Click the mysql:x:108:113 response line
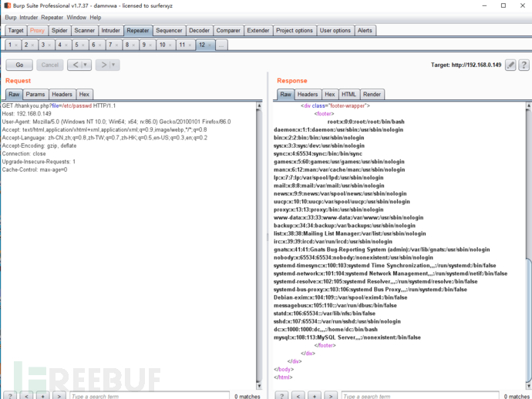 coord(347,337)
